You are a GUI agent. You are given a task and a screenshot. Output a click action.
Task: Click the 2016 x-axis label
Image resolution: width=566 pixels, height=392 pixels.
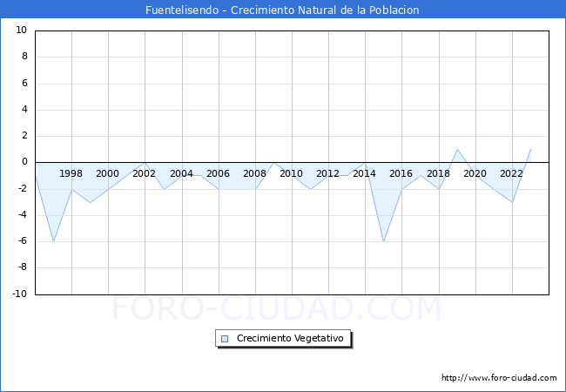point(401,173)
